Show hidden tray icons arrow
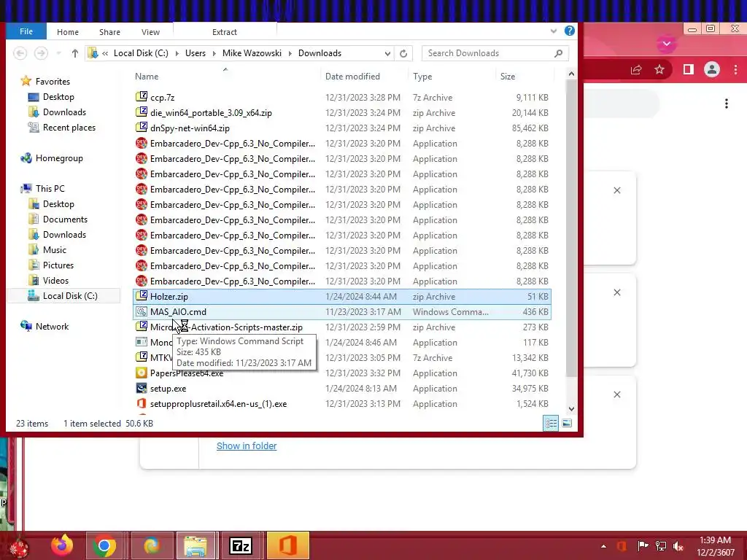The image size is (747, 560). pos(603,546)
